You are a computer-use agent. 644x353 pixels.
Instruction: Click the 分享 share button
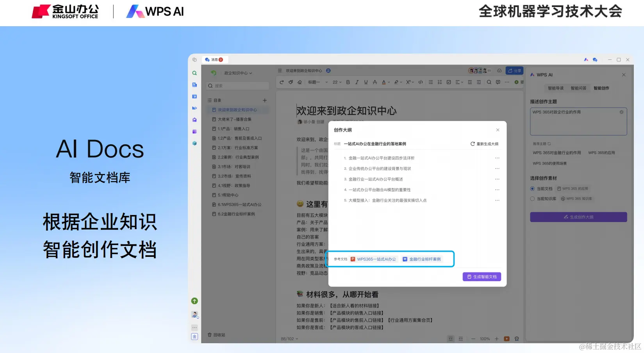coord(514,71)
